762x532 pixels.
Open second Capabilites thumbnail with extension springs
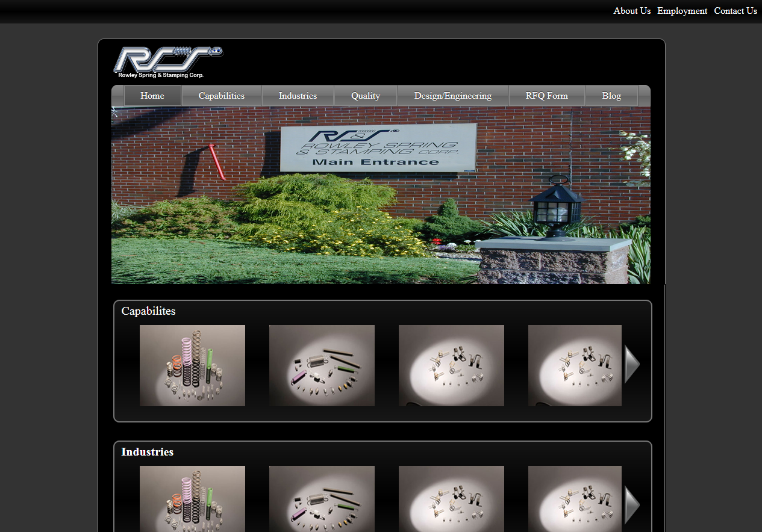(322, 365)
